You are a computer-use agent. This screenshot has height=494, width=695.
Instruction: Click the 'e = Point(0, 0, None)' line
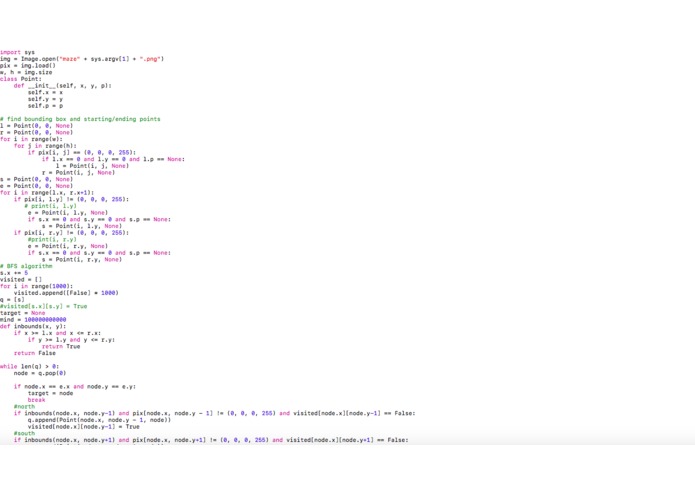pos(36,186)
